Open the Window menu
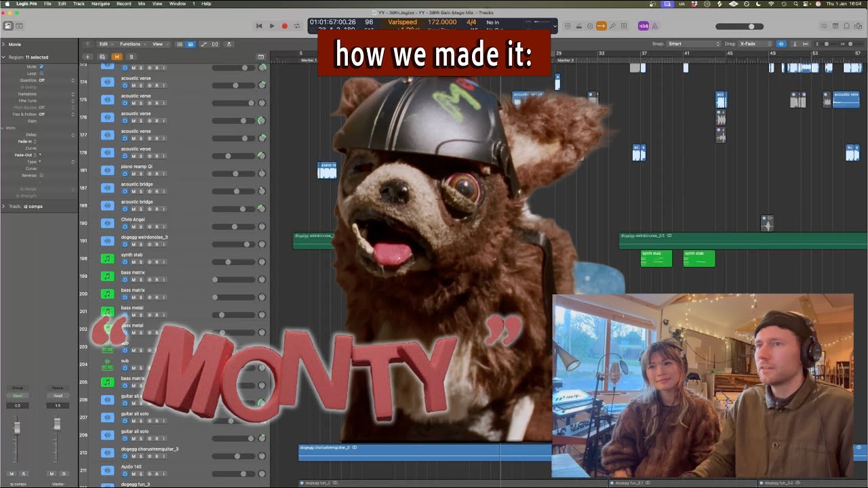The image size is (868, 488). coord(177,3)
